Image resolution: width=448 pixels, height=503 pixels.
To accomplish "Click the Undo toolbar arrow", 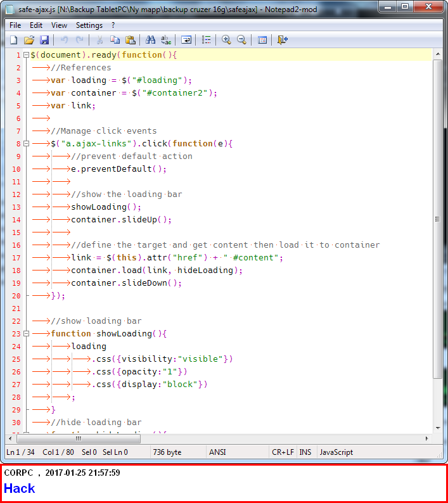I will [64, 40].
